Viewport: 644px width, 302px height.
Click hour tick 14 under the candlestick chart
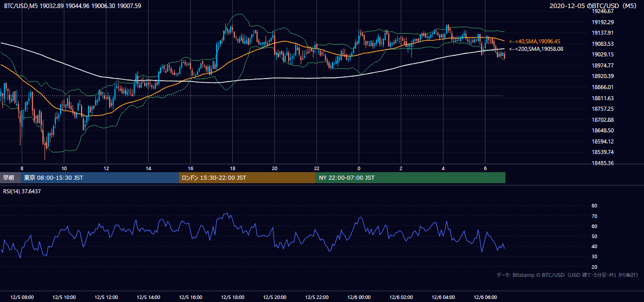tap(148, 168)
